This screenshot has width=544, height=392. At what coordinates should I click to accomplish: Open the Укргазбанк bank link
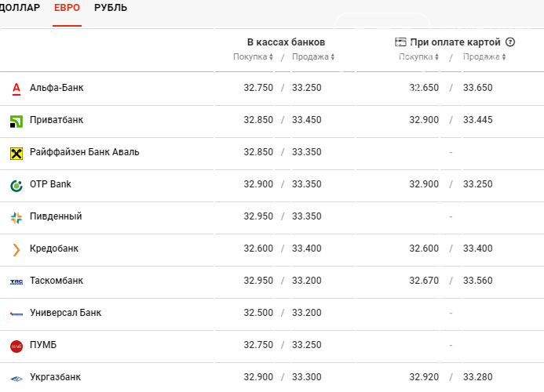pos(55,377)
